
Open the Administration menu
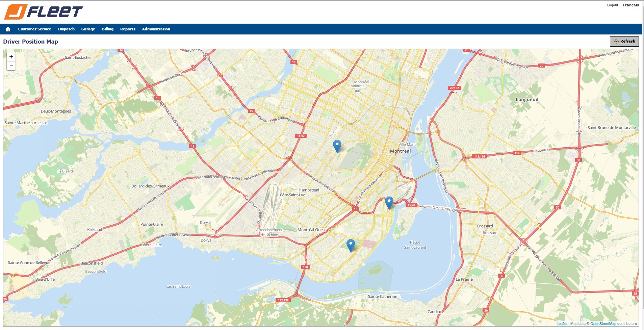coord(156,29)
